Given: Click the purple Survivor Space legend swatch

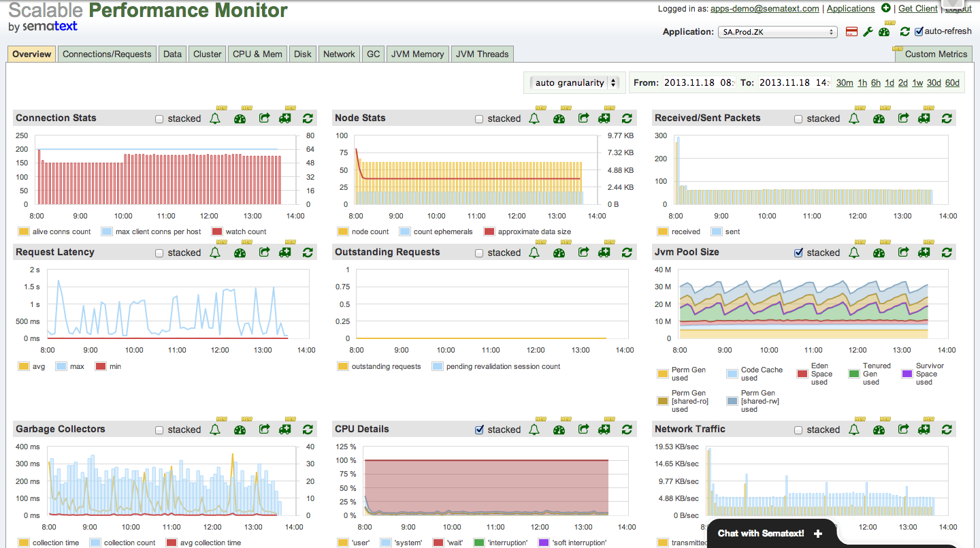Looking at the screenshot, I should click(906, 374).
